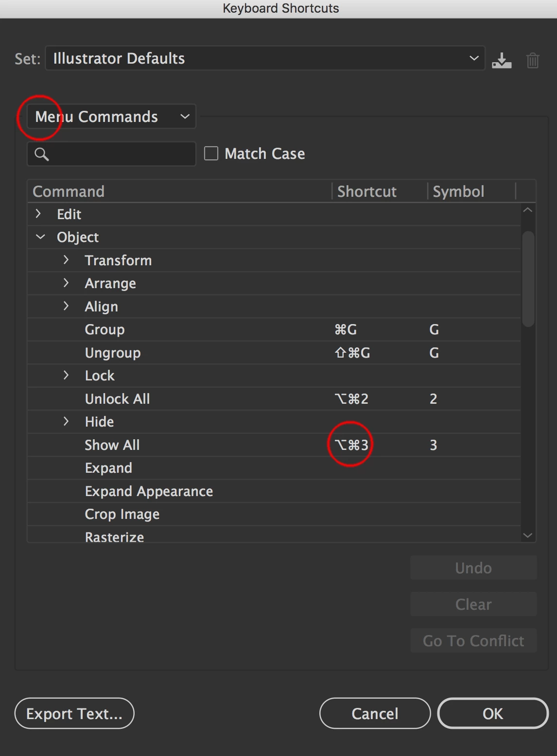Click the symbol cell 3 for Show All
This screenshot has width=557, height=756.
pos(434,445)
